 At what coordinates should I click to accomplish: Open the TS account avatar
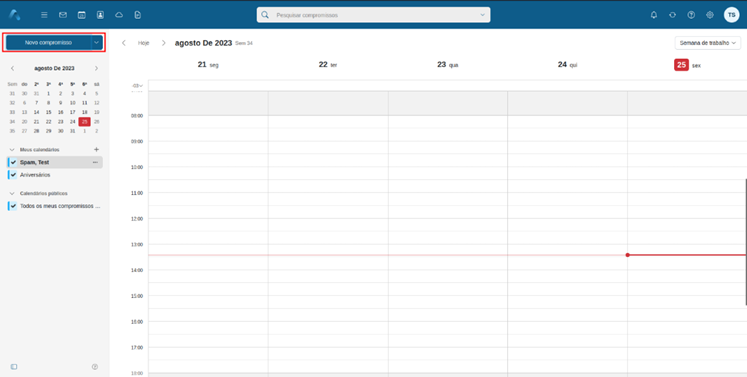pyautogui.click(x=731, y=15)
